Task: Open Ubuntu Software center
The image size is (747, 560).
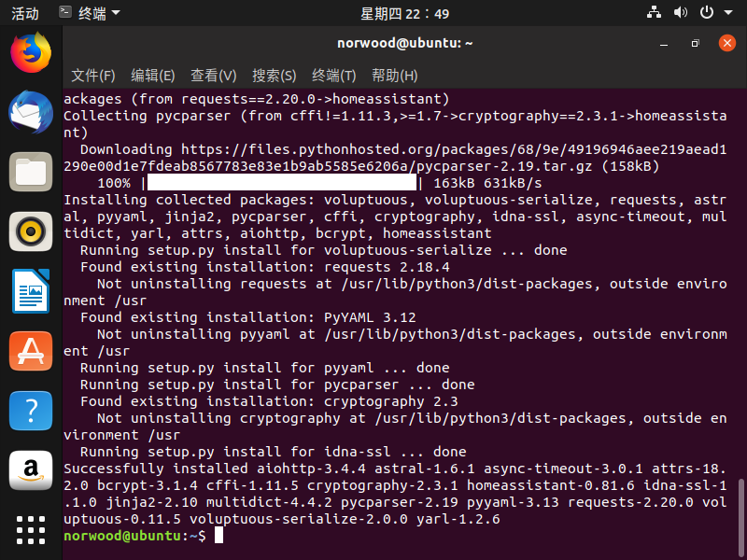Action: coord(31,351)
